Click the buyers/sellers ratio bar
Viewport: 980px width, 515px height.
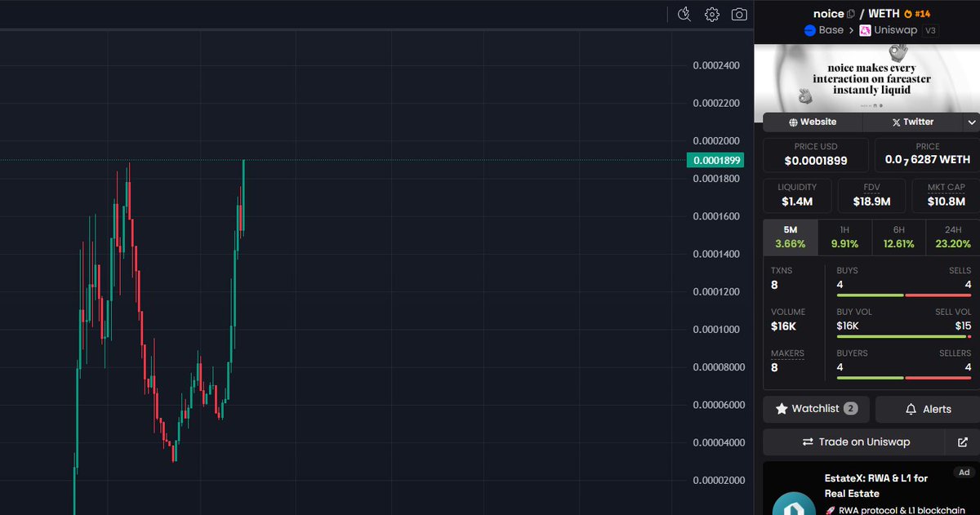904,378
